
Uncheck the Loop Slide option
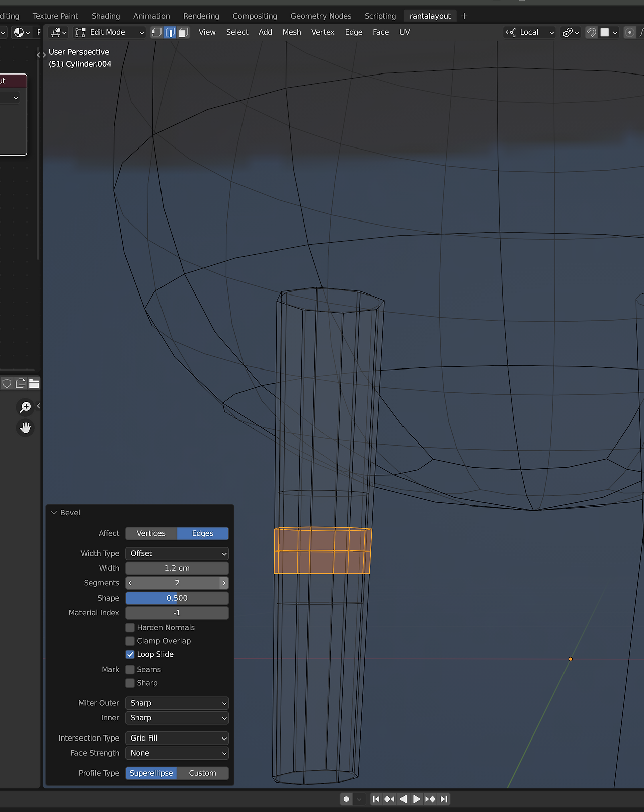[130, 654]
